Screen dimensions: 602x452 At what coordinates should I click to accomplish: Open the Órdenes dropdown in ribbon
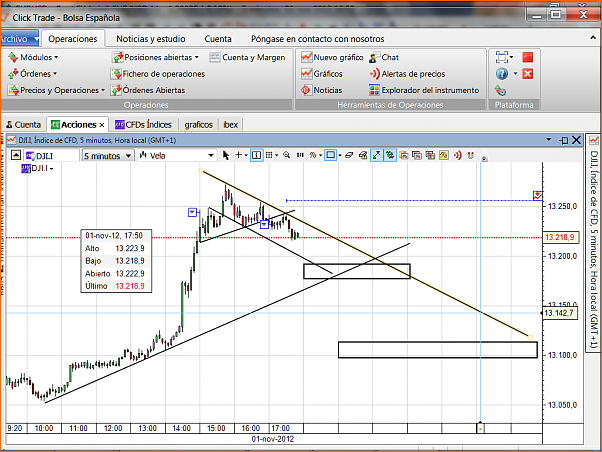click(33, 74)
